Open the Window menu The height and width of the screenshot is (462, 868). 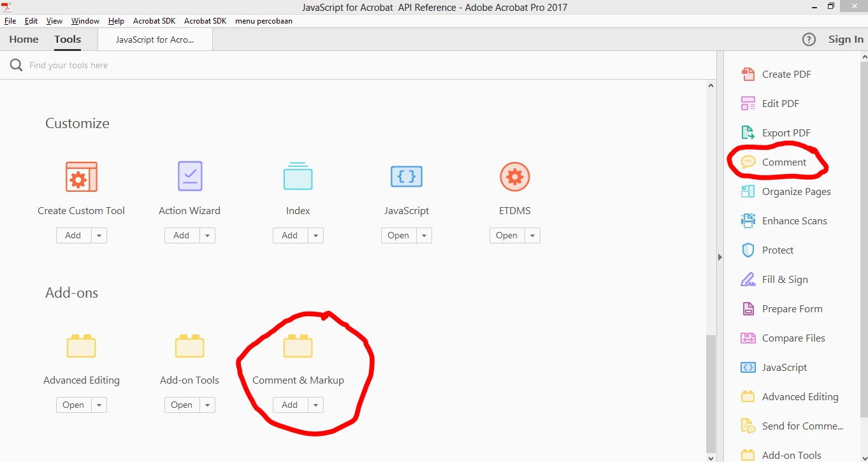[85, 21]
